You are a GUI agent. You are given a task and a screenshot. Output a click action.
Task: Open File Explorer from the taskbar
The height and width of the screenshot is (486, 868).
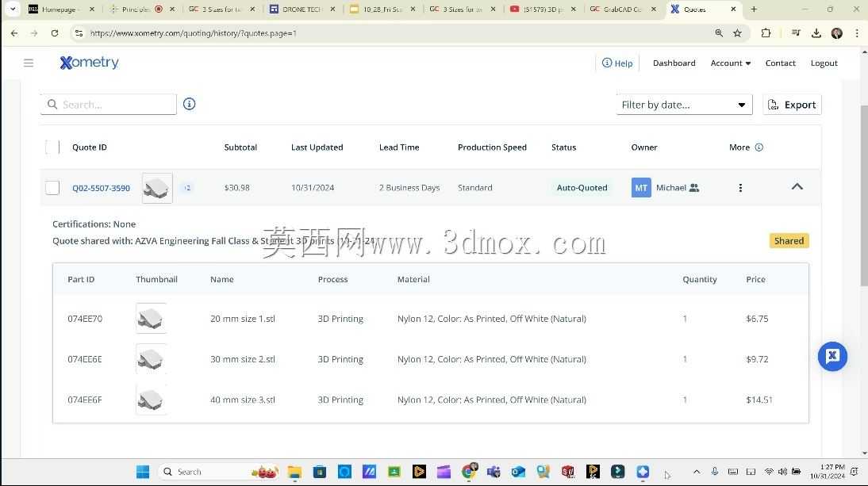(x=294, y=472)
